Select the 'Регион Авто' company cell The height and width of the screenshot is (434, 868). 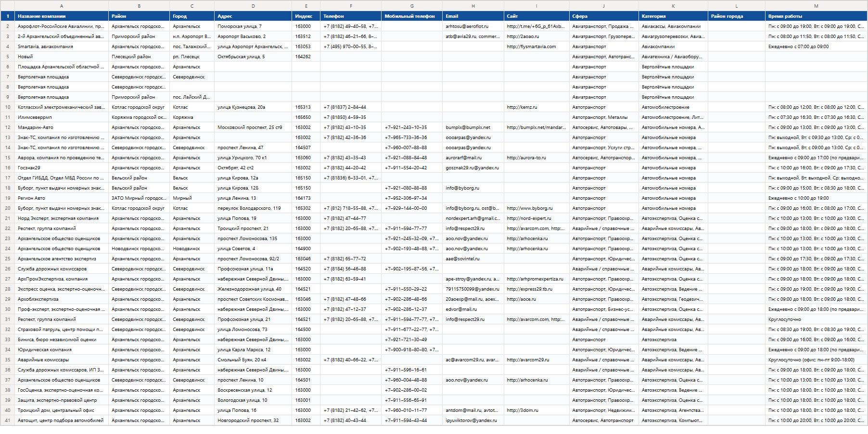[x=62, y=198]
